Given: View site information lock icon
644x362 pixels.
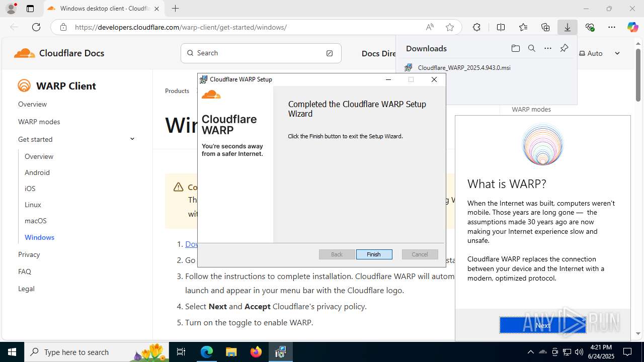Looking at the screenshot, I should (63, 27).
